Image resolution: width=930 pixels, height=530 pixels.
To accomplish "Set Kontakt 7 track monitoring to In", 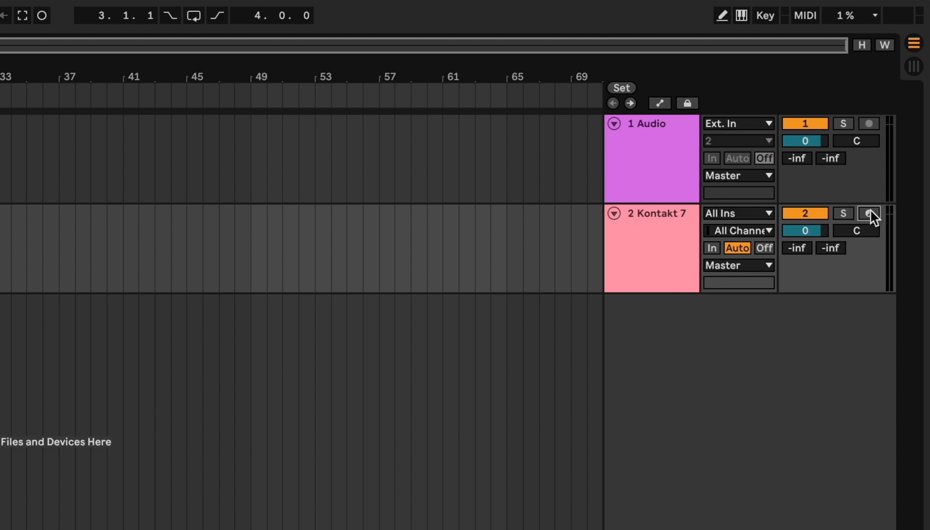I will click(712, 248).
